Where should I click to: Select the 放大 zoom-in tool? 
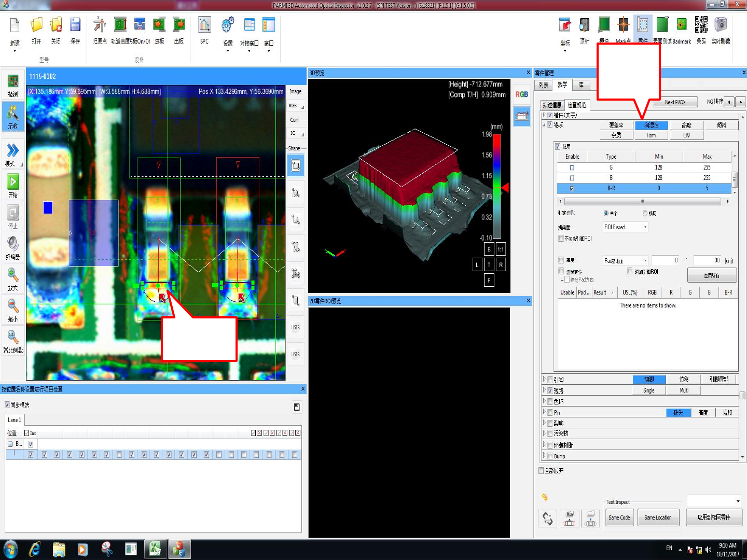[12, 279]
